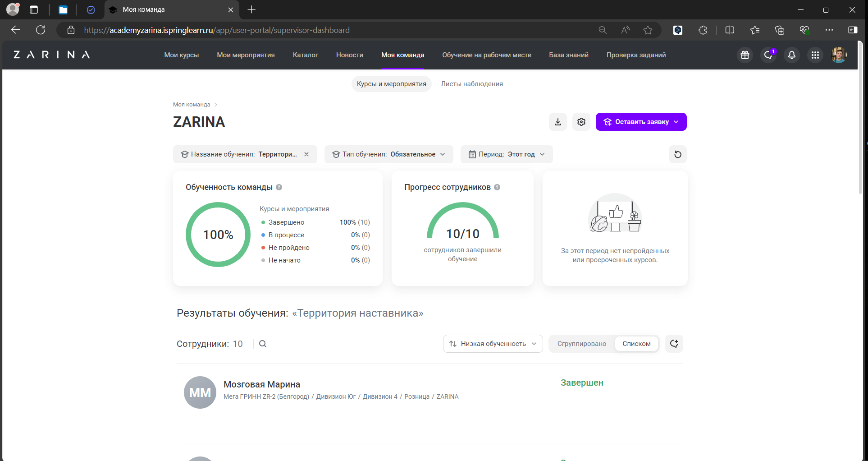868x461 pixels.
Task: Follow the Моя команда breadcrumb link
Action: point(191,104)
